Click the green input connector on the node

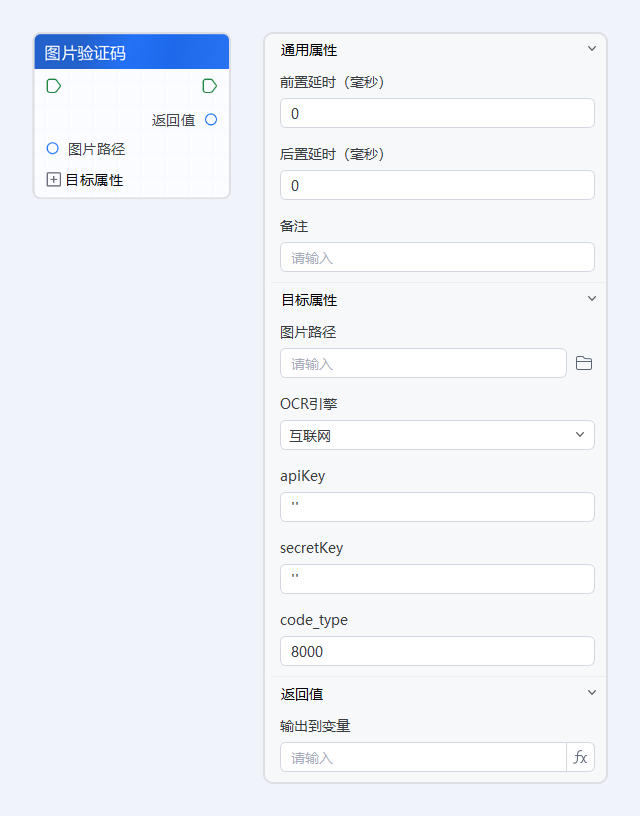53,86
